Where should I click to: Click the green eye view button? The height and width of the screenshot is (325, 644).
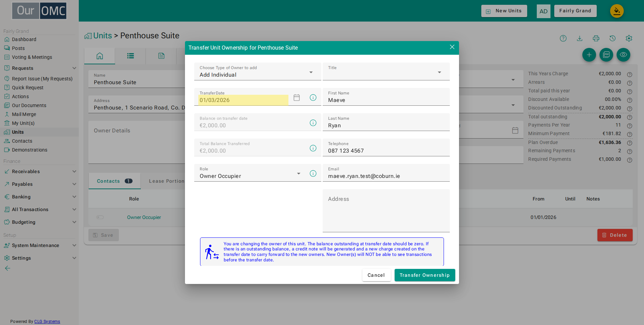[623, 55]
